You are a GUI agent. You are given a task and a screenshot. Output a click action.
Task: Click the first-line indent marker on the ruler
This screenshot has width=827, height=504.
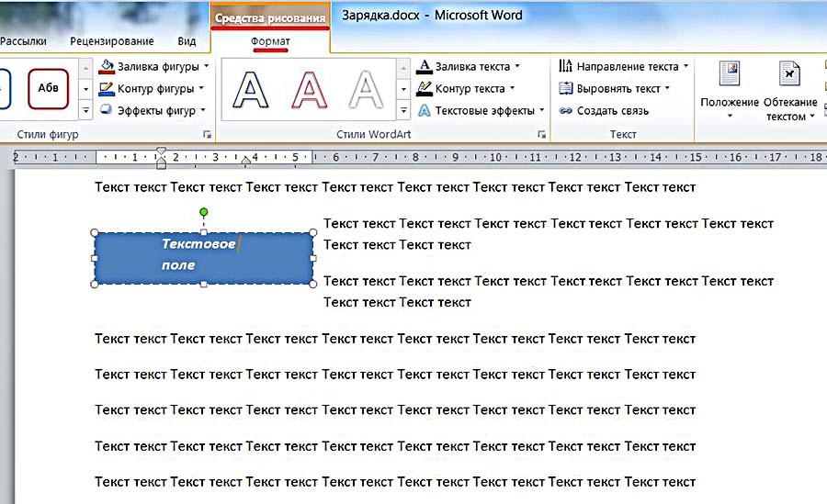tap(162, 151)
